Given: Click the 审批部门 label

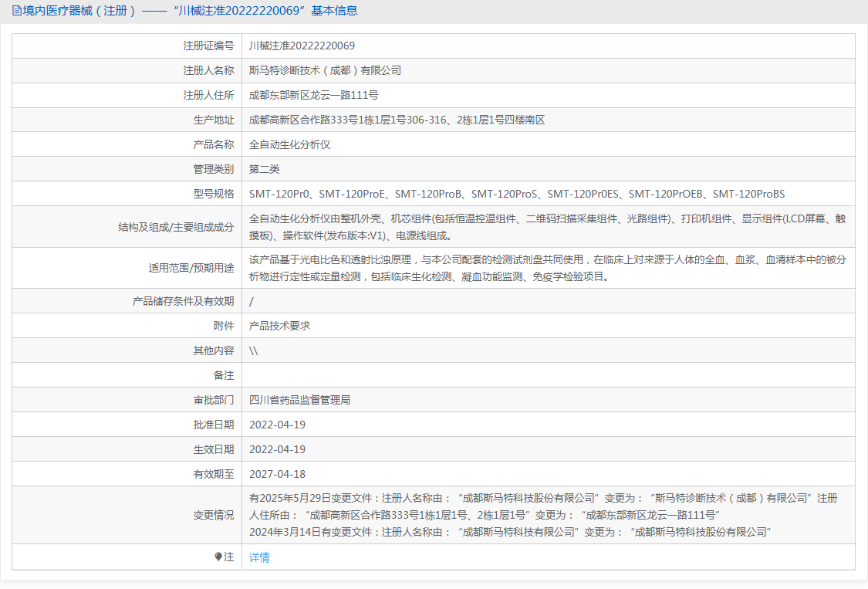Looking at the screenshot, I should coord(214,400).
